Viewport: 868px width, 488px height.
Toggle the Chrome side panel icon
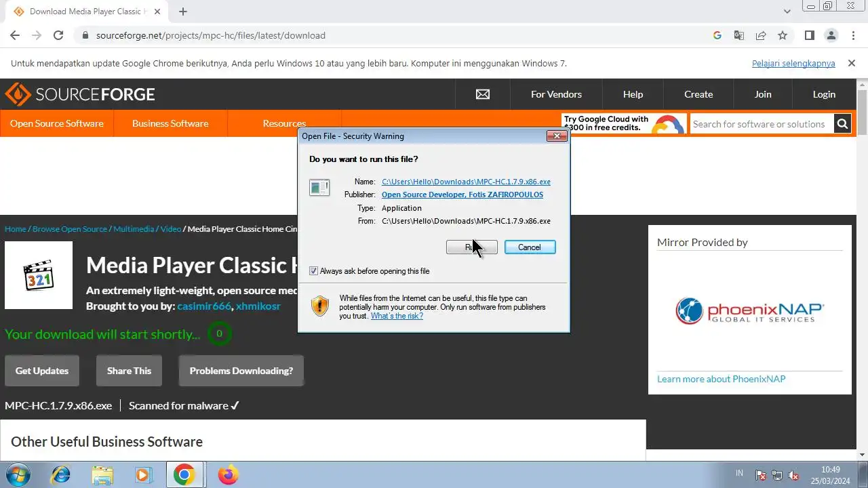(x=810, y=35)
